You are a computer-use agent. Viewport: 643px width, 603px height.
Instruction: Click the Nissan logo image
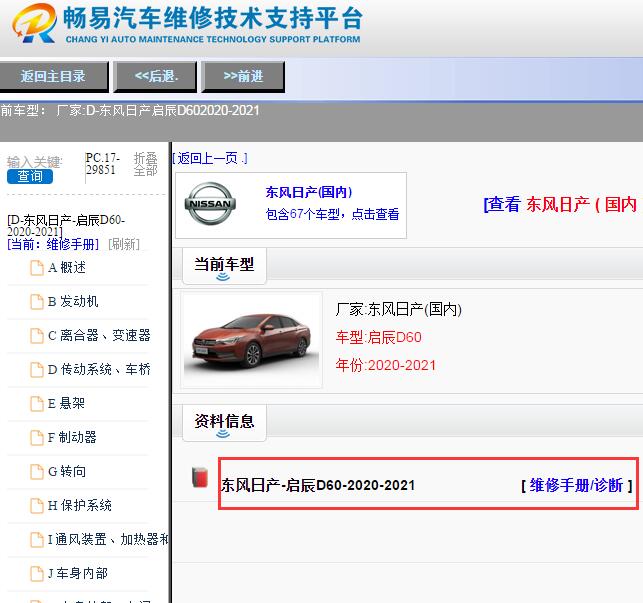click(x=210, y=203)
